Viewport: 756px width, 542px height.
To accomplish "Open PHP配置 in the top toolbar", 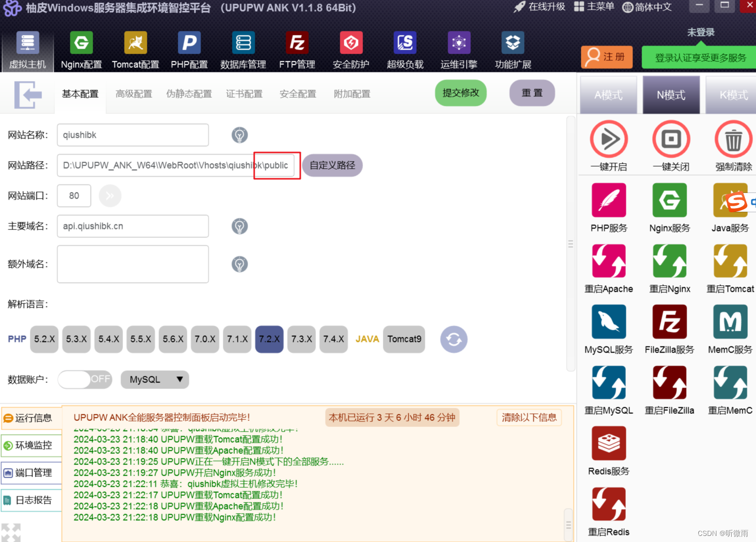I will coord(189,50).
